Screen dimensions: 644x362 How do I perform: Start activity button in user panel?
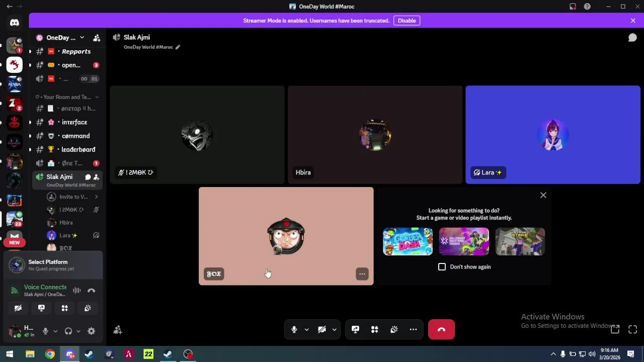(x=64, y=308)
